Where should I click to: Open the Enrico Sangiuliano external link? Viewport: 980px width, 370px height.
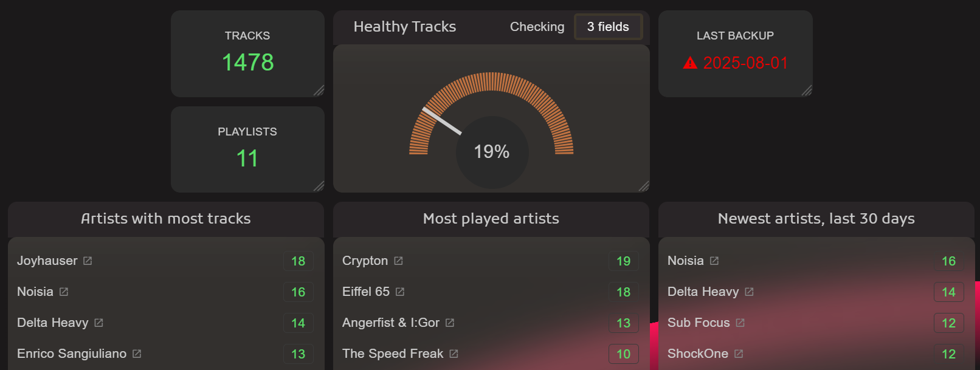click(x=136, y=353)
